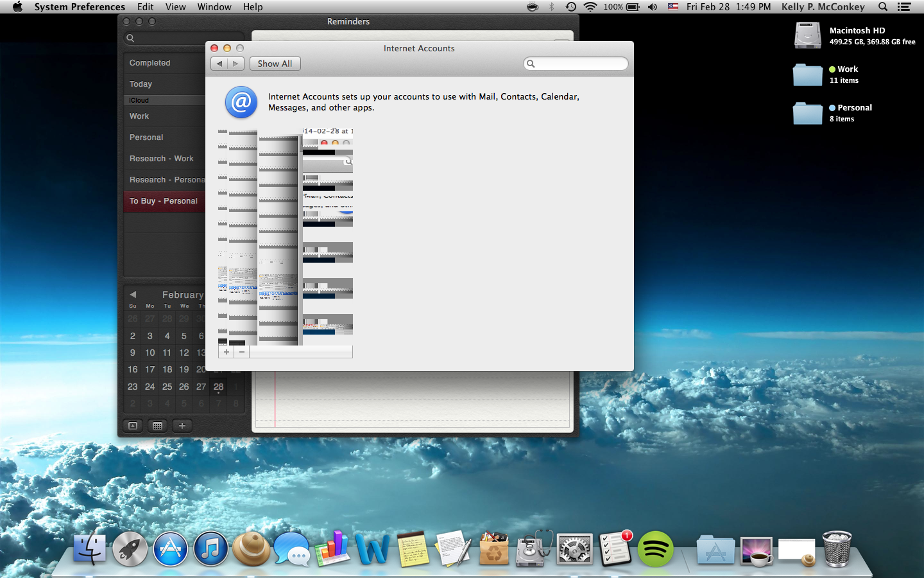
Task: Add new list plus button in Reminders
Action: coord(182,426)
